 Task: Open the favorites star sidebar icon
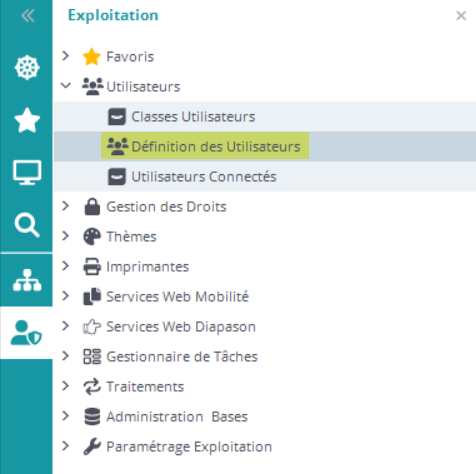[27, 120]
